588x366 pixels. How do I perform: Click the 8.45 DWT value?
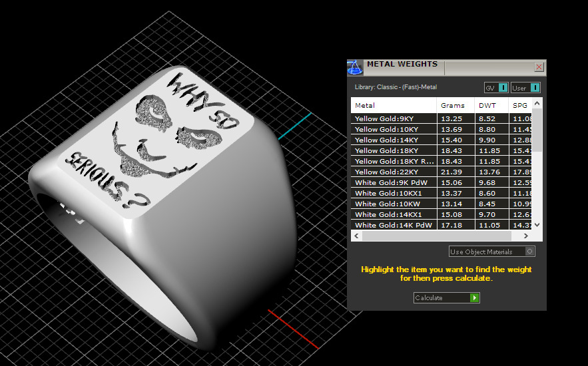pyautogui.click(x=487, y=204)
